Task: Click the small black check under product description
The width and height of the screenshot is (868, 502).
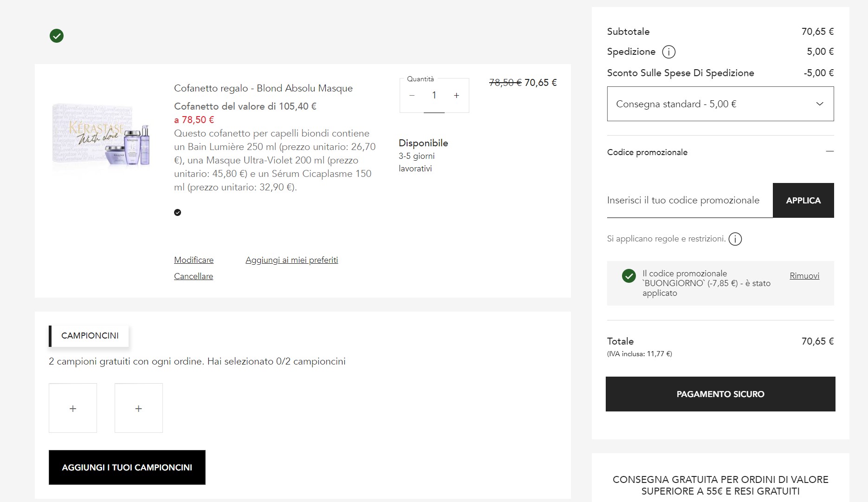Action: (177, 213)
